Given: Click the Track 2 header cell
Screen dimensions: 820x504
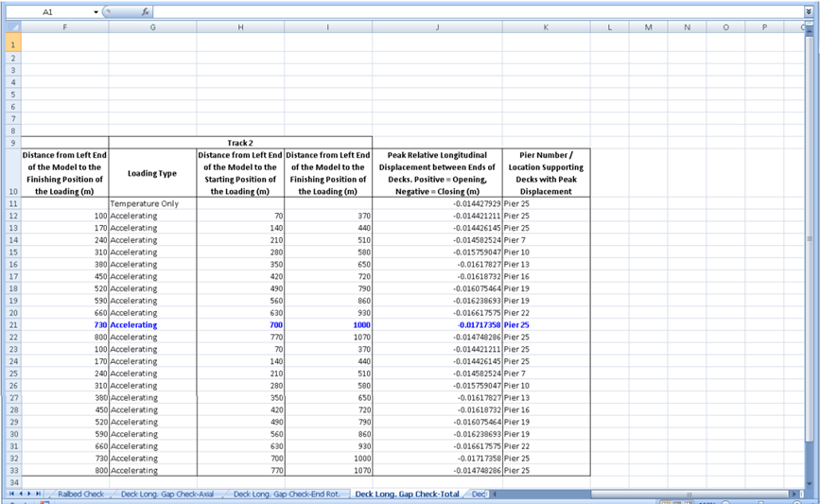Looking at the screenshot, I should tap(240, 143).
